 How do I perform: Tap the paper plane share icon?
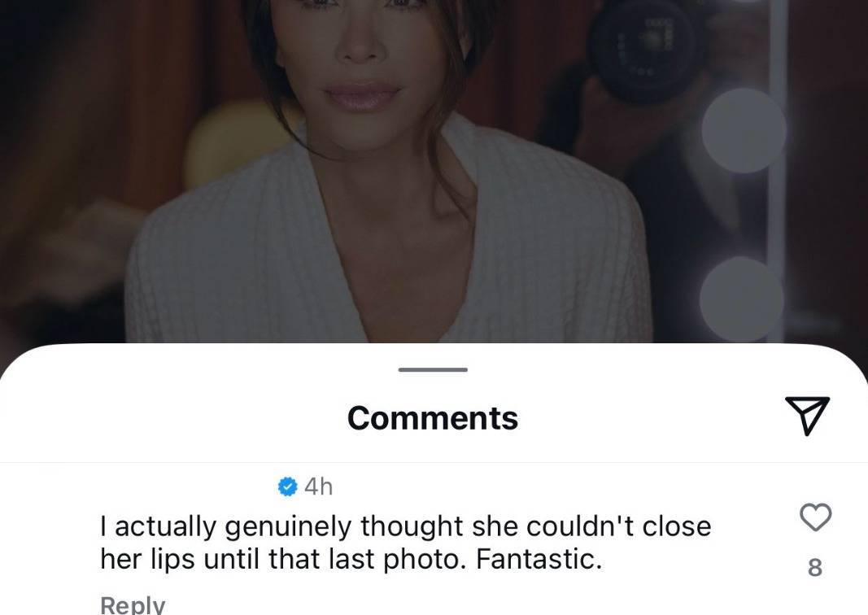point(806,416)
